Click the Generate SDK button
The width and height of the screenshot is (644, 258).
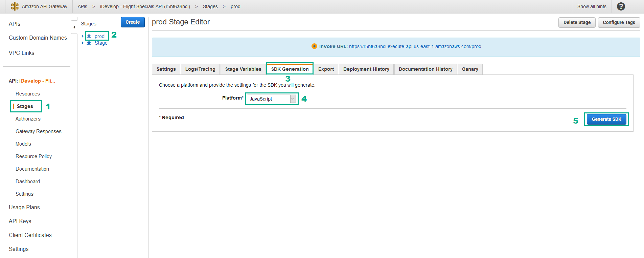point(606,119)
